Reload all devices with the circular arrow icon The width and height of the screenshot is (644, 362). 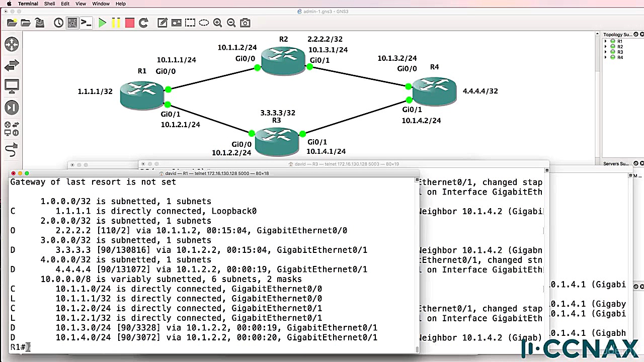click(143, 23)
